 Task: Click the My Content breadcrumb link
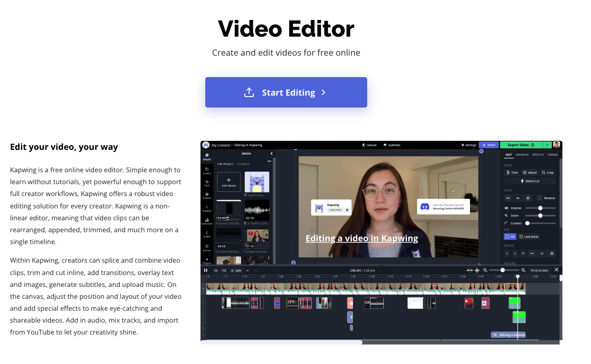[221, 145]
